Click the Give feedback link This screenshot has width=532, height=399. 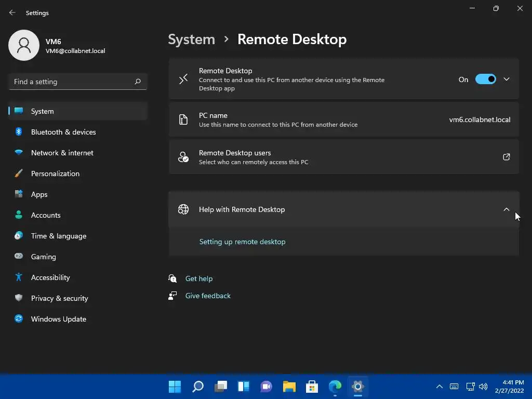coord(208,296)
